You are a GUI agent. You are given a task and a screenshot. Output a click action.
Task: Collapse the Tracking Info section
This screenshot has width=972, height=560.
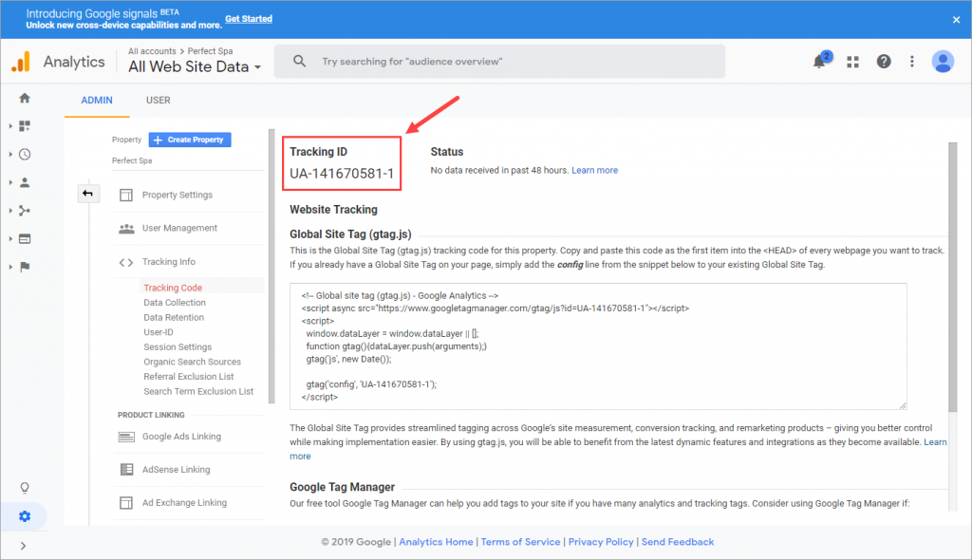coord(169,262)
